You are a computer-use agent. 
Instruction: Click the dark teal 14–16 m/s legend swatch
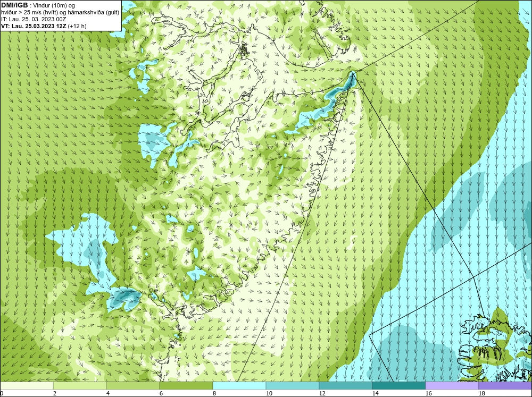pos(398,386)
